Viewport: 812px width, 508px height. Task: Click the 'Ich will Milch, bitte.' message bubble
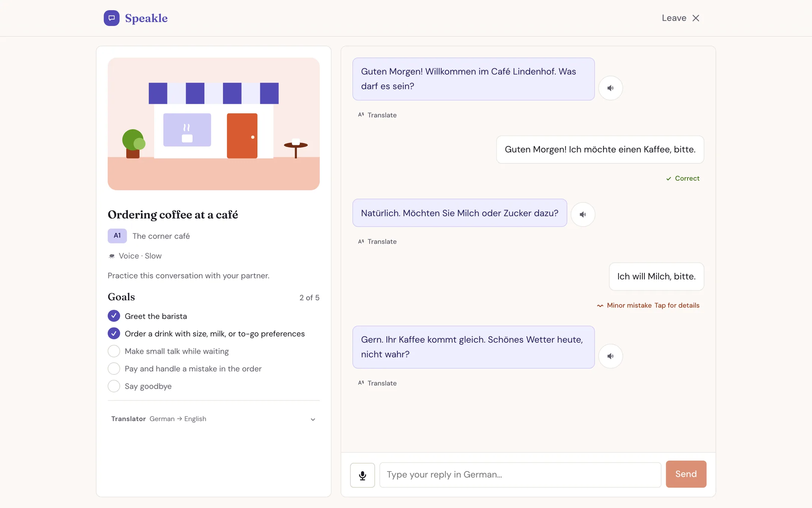coord(656,277)
